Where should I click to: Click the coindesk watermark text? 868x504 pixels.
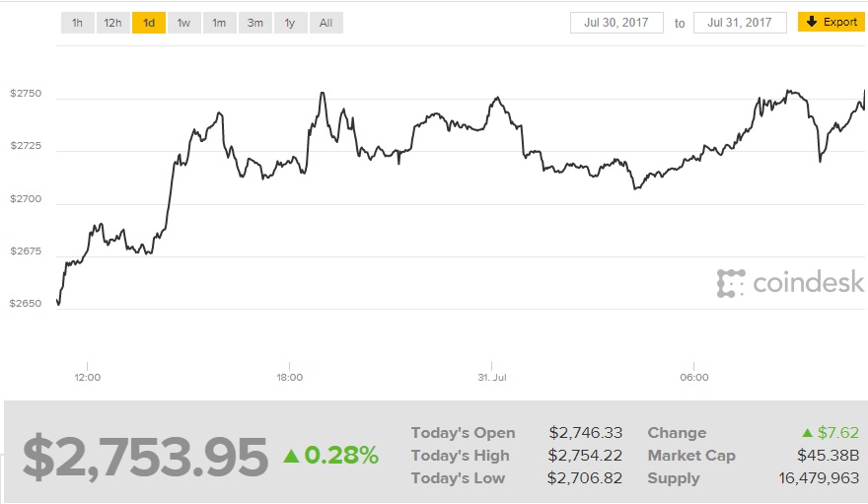(x=808, y=284)
